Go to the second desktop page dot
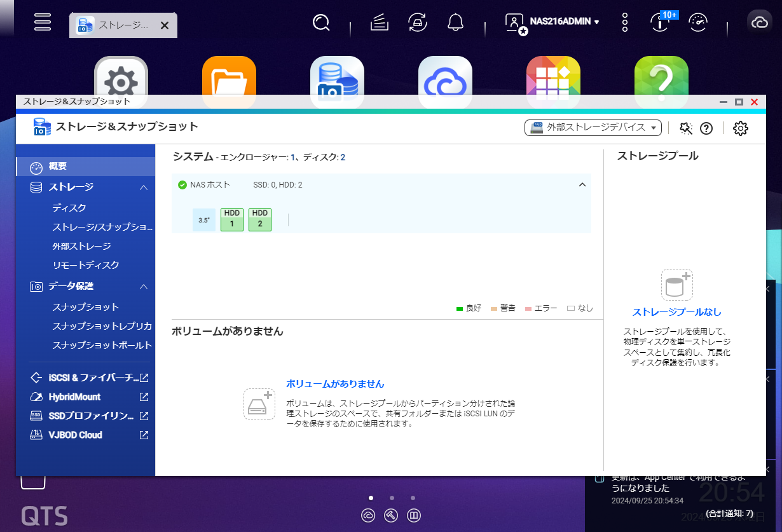 tap(392, 498)
